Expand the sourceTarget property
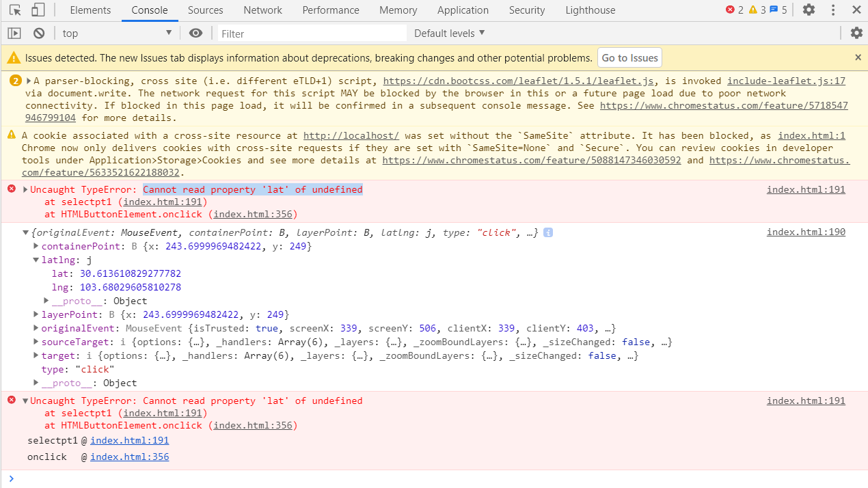The height and width of the screenshot is (488, 868). tap(36, 342)
